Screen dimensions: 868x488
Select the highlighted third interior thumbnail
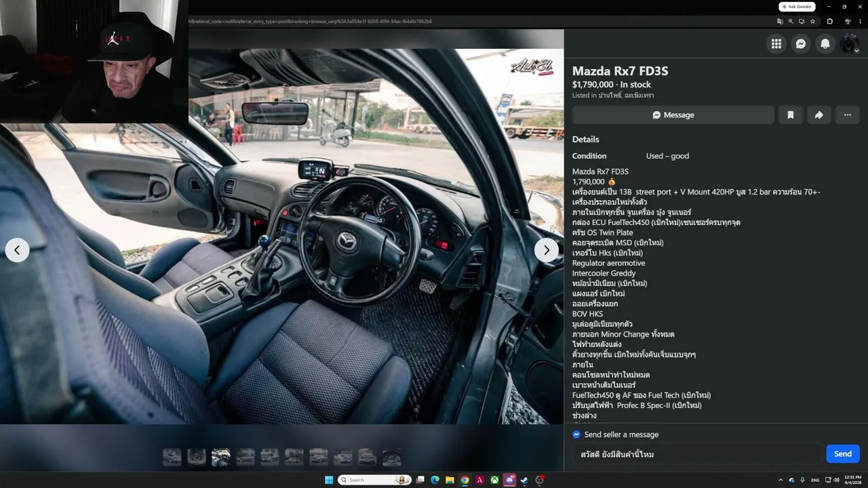tap(221, 457)
